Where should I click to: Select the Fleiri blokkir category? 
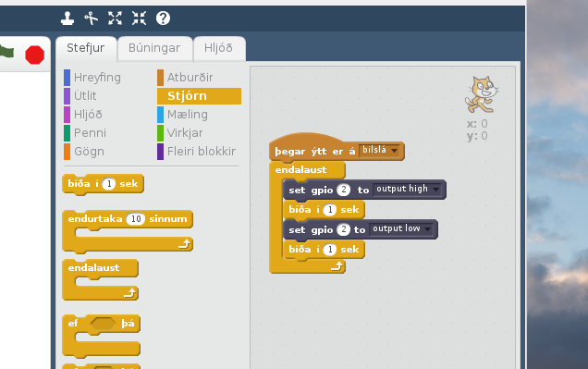point(197,152)
